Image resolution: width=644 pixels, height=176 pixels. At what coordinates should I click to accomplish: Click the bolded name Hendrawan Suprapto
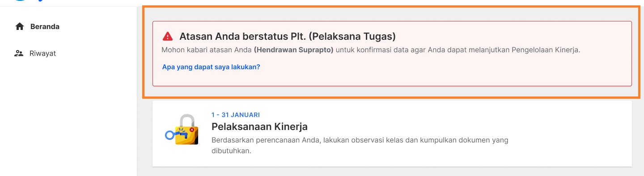[x=294, y=50]
